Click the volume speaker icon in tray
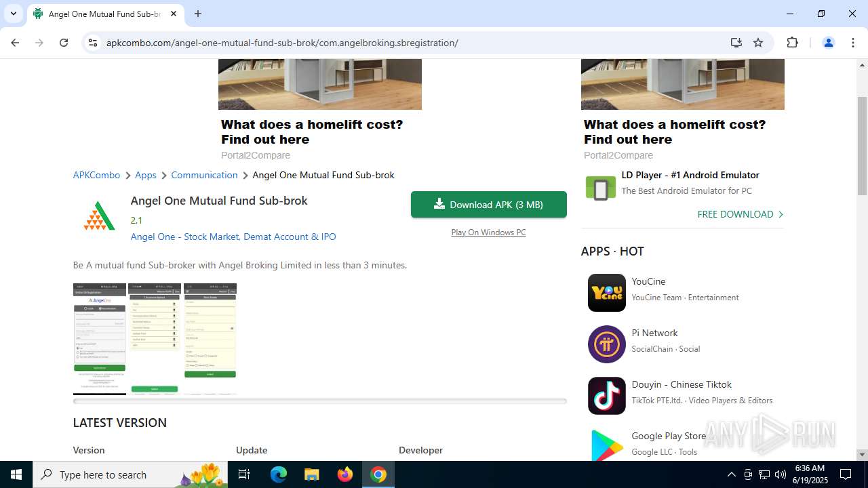 (x=781, y=474)
